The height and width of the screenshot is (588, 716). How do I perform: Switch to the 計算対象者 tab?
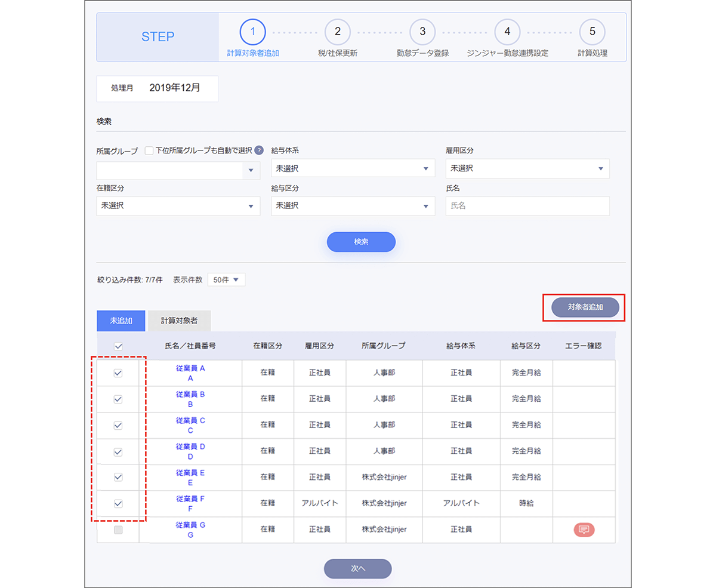click(179, 321)
